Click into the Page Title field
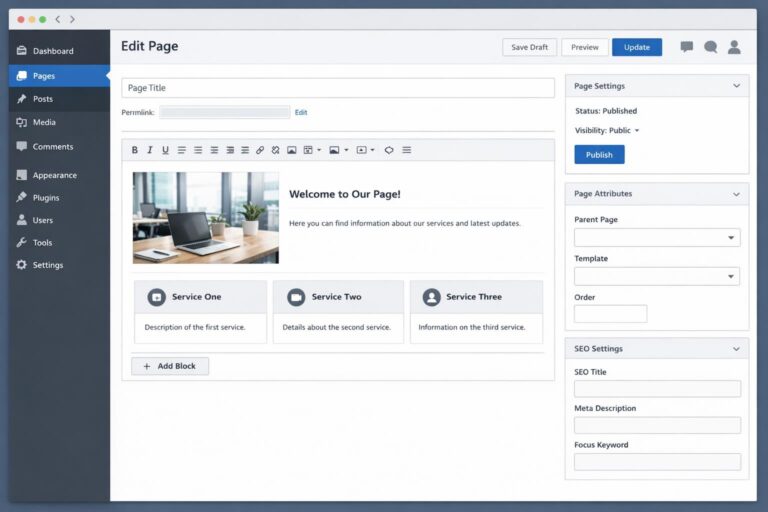Viewport: 768px width, 512px height. pos(338,88)
